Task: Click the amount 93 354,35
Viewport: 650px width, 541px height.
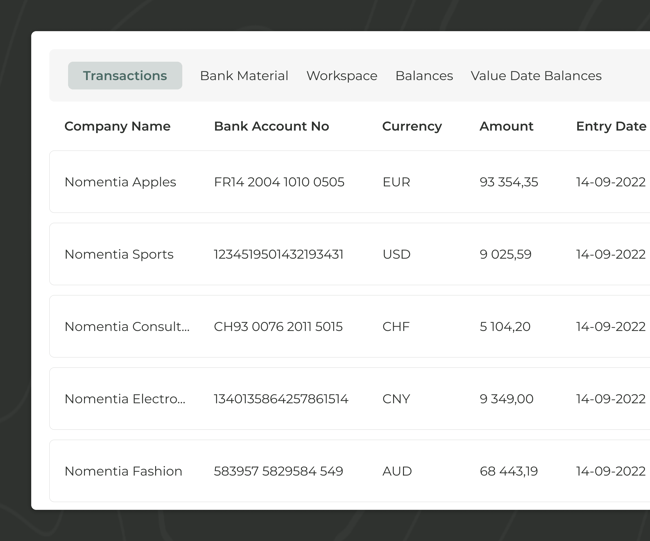Action: click(x=509, y=182)
